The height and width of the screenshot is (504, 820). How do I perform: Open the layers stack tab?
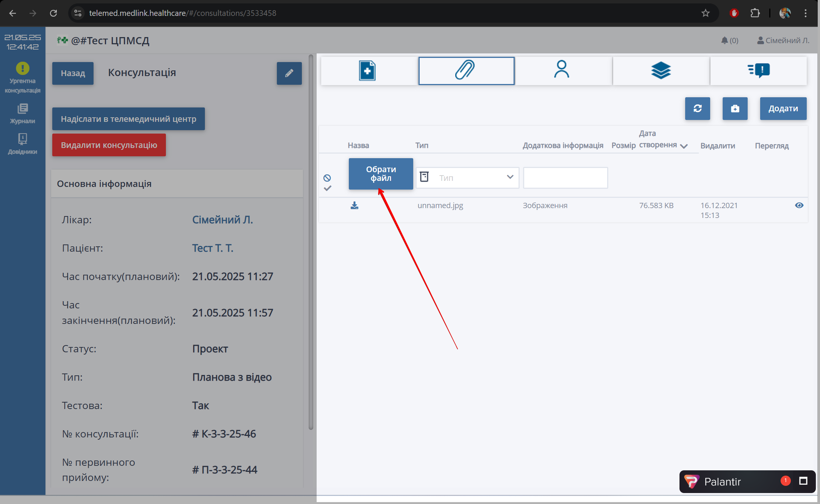(661, 71)
